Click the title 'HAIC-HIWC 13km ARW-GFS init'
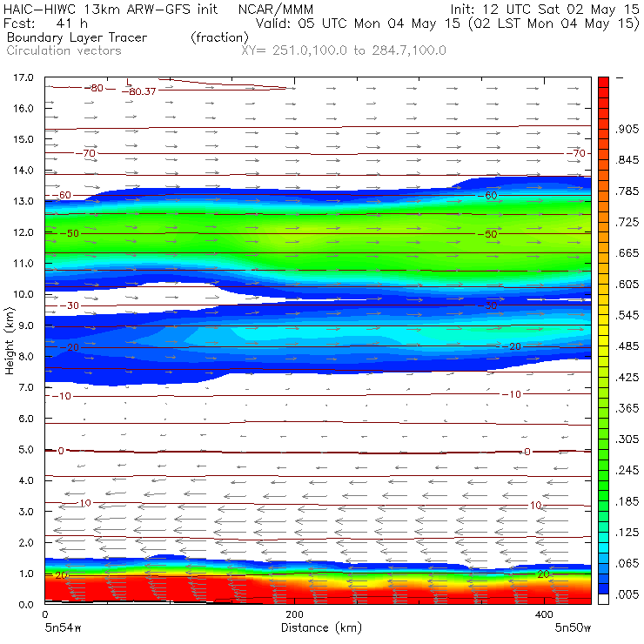 click(111, 9)
